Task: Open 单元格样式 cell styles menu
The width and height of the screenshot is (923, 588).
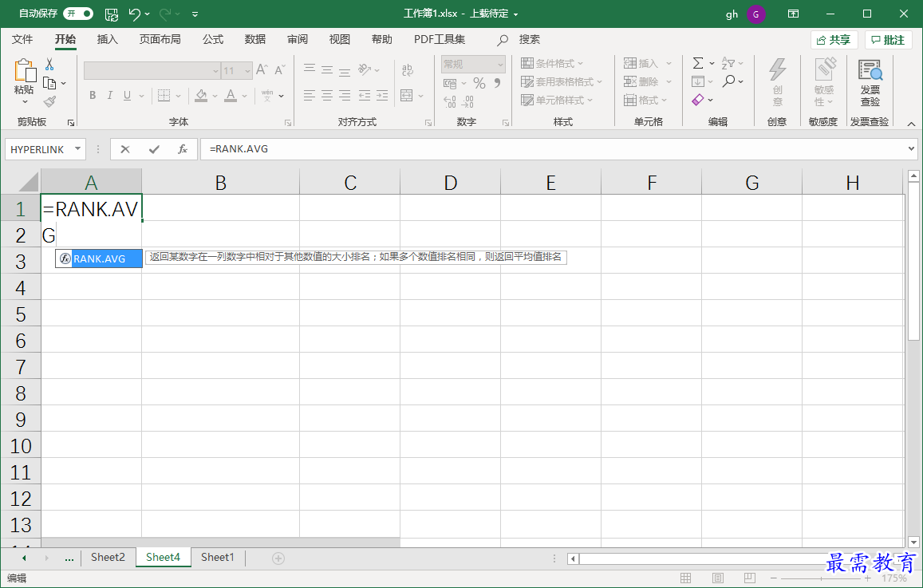Action: click(x=557, y=100)
